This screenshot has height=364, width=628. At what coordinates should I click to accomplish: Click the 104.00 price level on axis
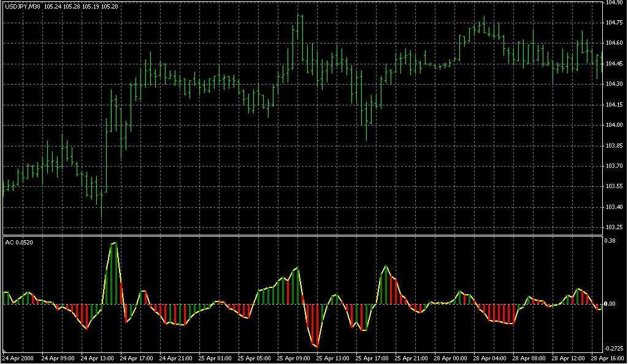tap(614, 125)
